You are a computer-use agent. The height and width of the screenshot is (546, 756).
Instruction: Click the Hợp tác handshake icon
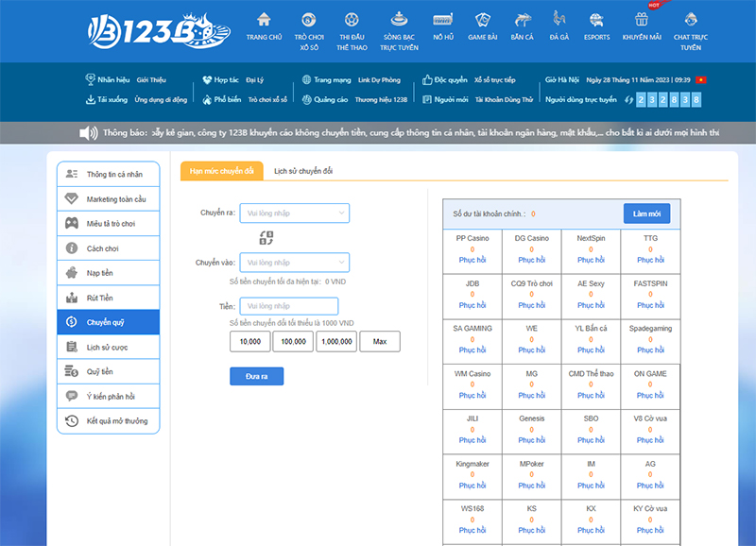coord(207,80)
